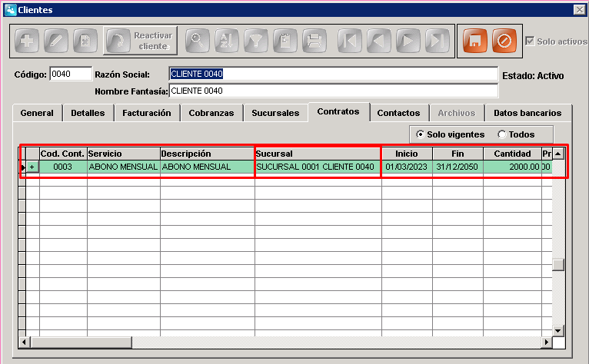Screen dimensions: 589x364
Task: Select the Solo vigentes radio button
Action: 421,134
